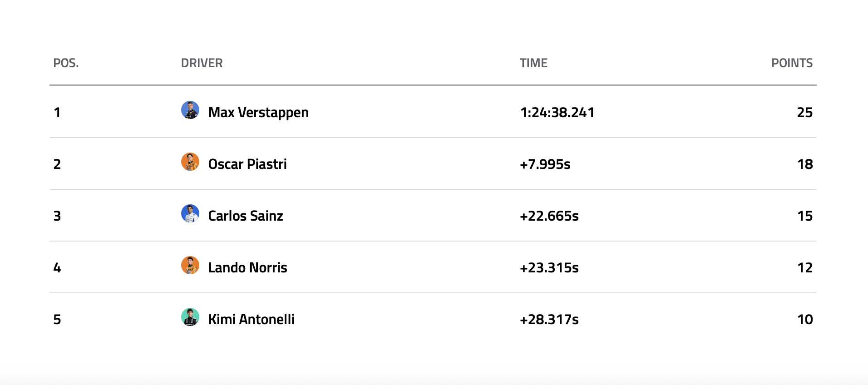Click the POINTS column header

pyautogui.click(x=792, y=63)
